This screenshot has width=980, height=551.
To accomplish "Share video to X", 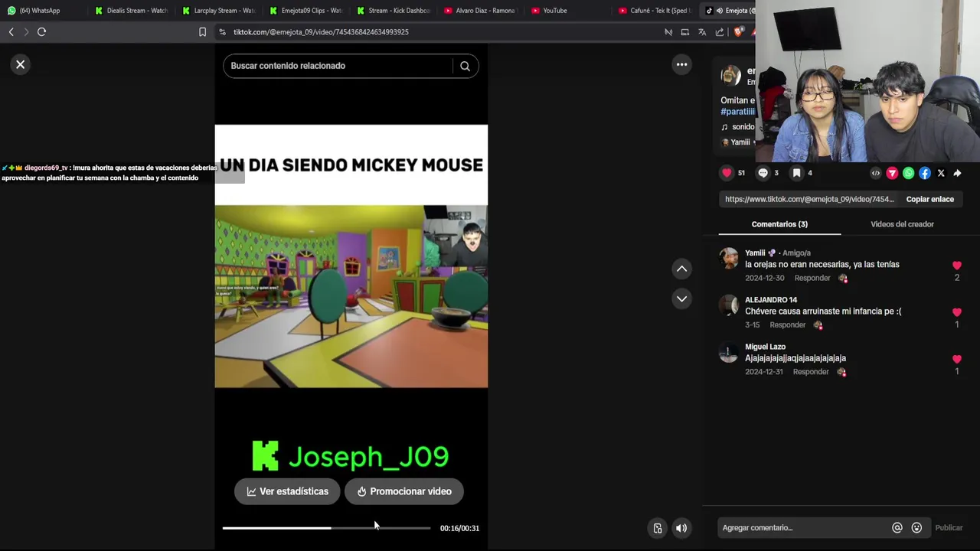I will 941,173.
